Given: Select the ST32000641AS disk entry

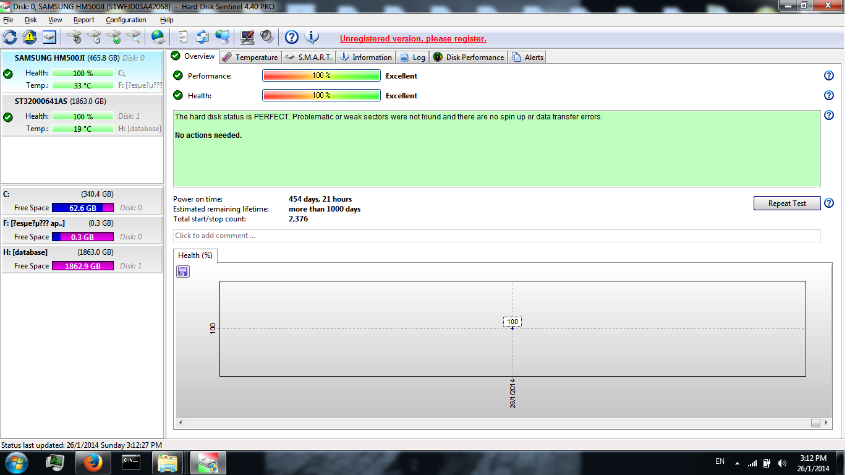Looking at the screenshot, I should [x=82, y=115].
